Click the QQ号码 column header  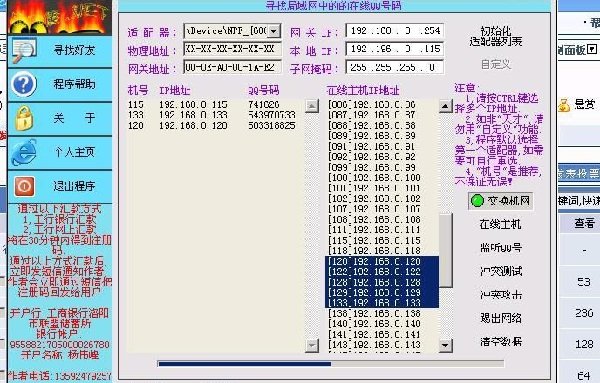(264, 91)
